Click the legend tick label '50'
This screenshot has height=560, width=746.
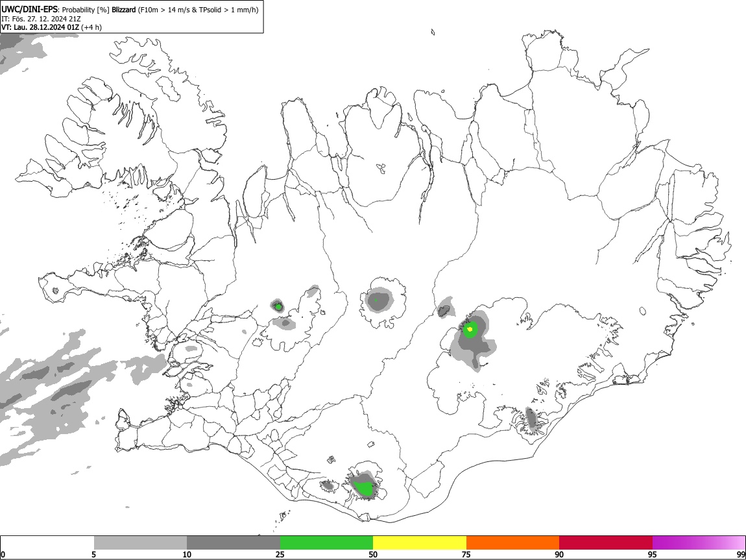click(373, 554)
